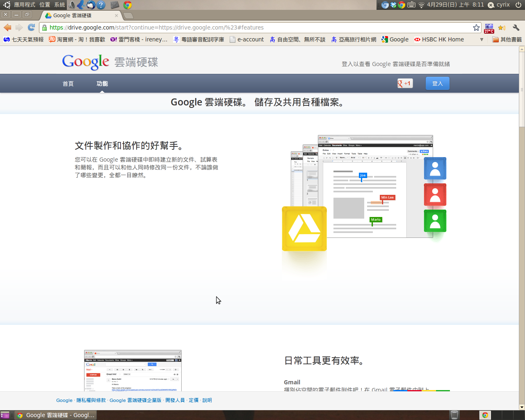Open the 淘寶網 bookmark

77,39
